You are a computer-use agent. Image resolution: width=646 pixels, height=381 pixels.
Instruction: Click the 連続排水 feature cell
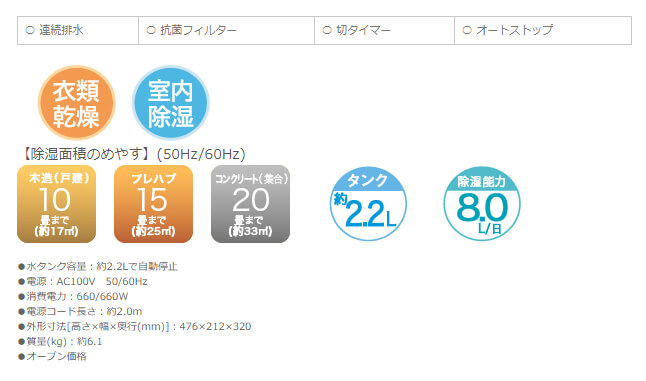click(x=78, y=30)
